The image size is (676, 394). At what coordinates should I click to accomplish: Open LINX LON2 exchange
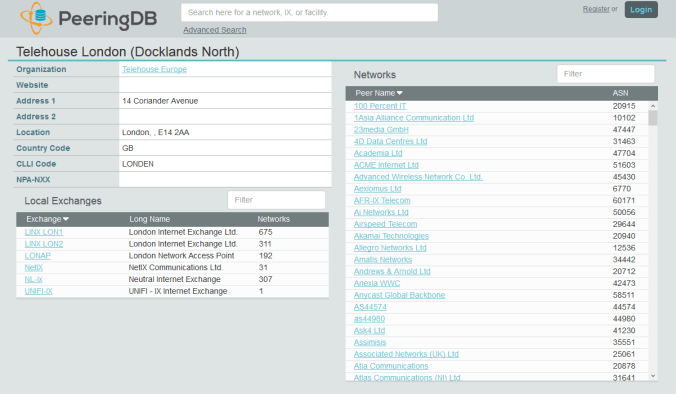(44, 244)
